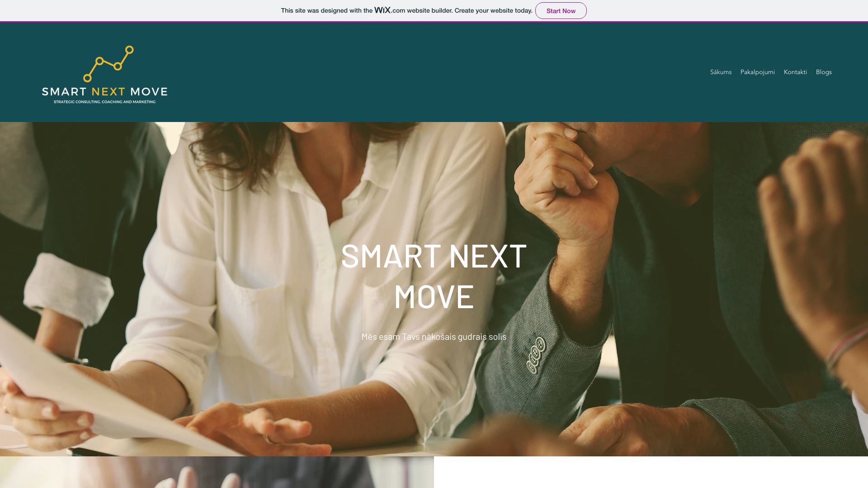Click the yellow word NEXT in logo

[x=108, y=92]
